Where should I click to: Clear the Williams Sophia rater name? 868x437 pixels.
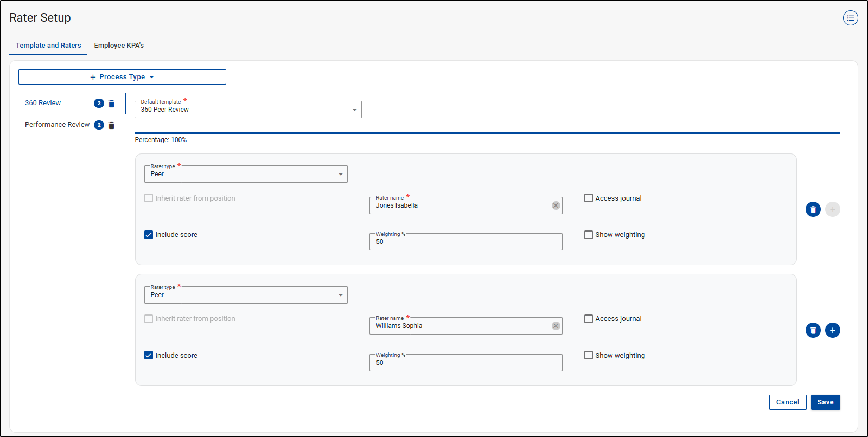pos(556,326)
